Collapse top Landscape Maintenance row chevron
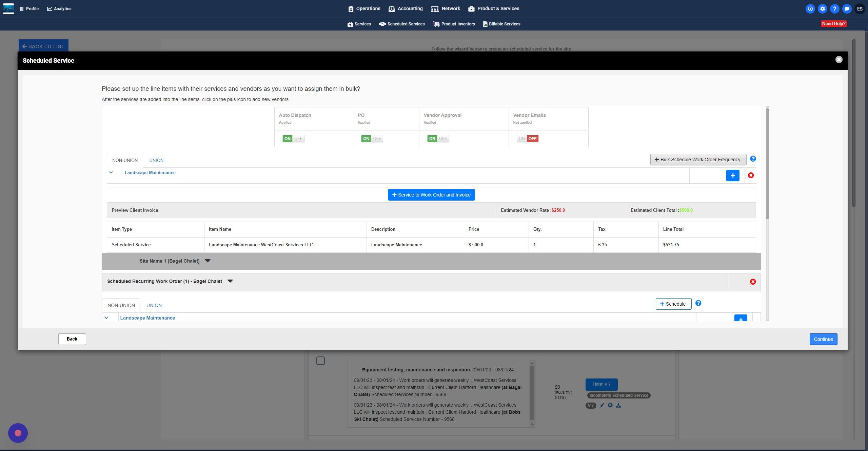 coord(111,173)
